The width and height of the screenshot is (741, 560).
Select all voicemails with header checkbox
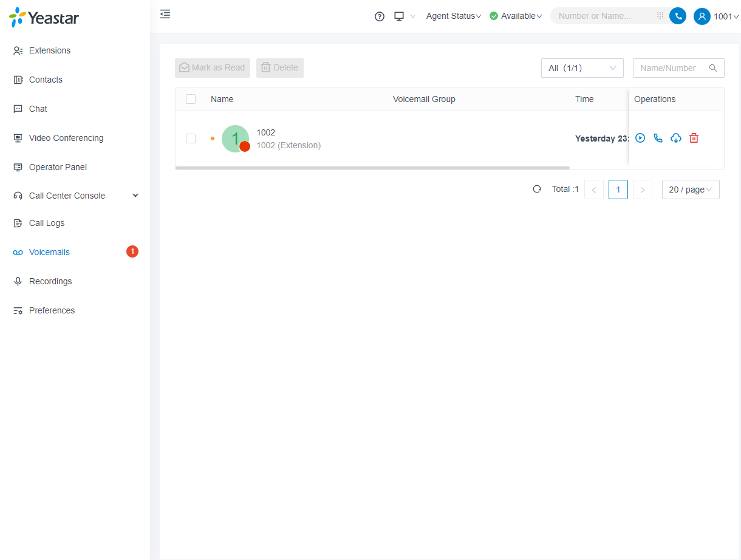(191, 99)
